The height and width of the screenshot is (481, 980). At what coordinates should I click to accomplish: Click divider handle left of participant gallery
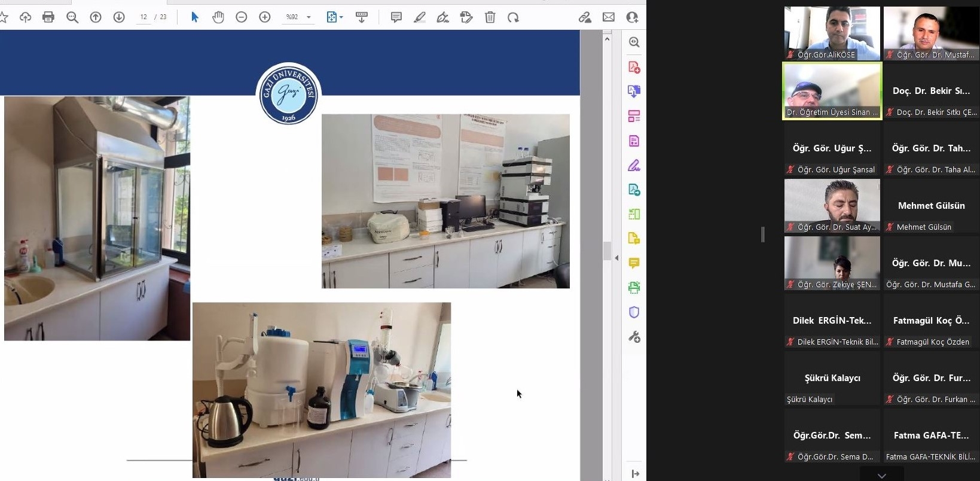(x=763, y=235)
